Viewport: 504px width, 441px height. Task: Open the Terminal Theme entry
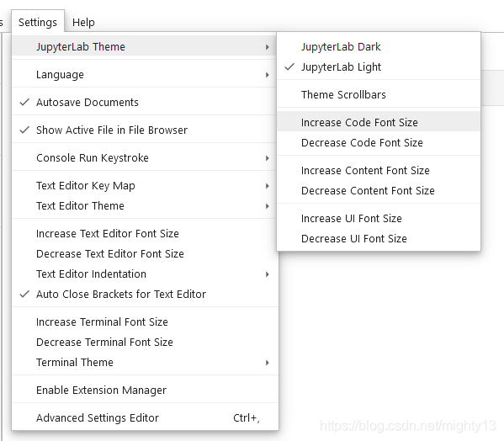145,363
